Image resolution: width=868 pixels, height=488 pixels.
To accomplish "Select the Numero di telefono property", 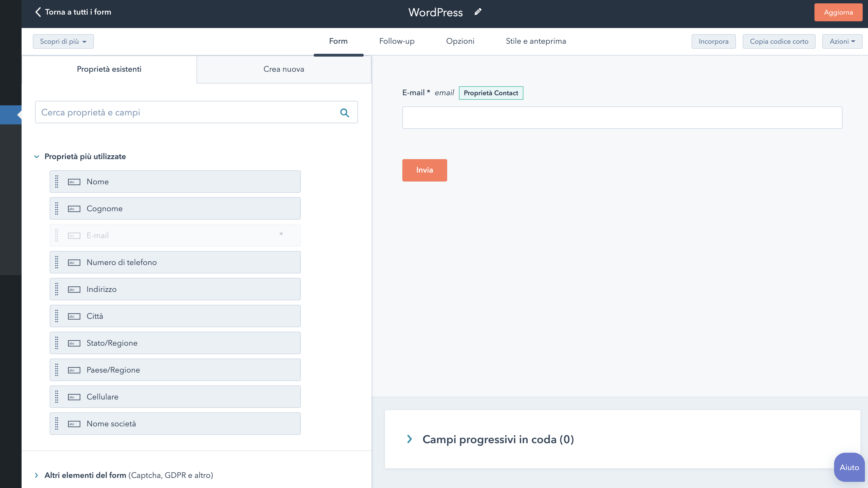I will (175, 262).
